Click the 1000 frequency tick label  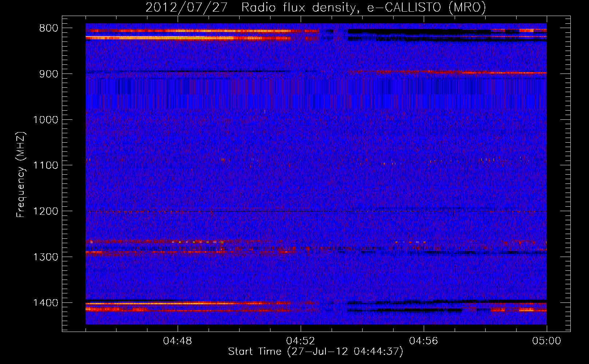point(46,120)
